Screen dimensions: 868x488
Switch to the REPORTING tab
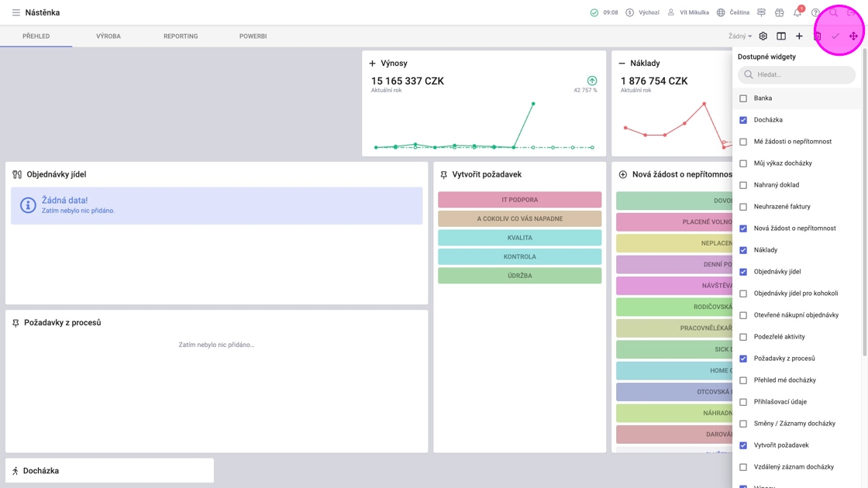pos(181,36)
